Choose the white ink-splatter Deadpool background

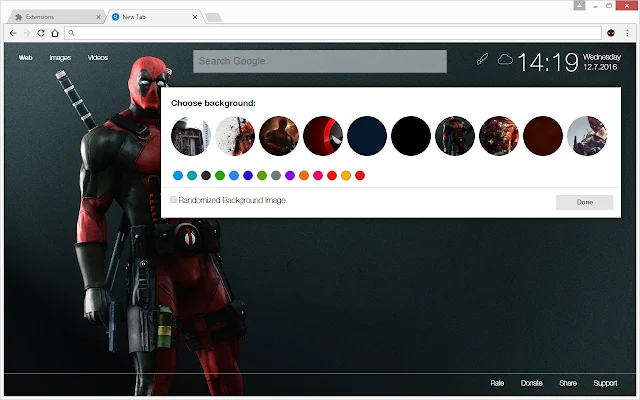(x=235, y=136)
